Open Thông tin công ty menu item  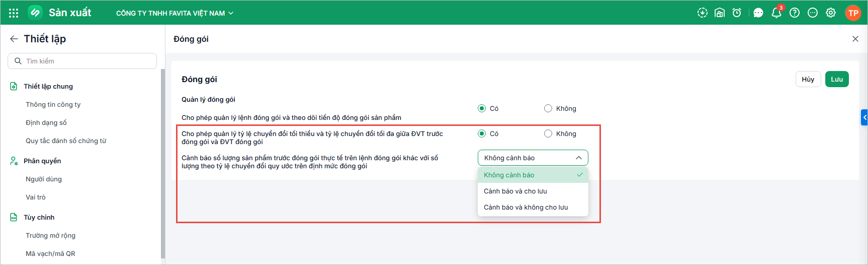(x=53, y=104)
